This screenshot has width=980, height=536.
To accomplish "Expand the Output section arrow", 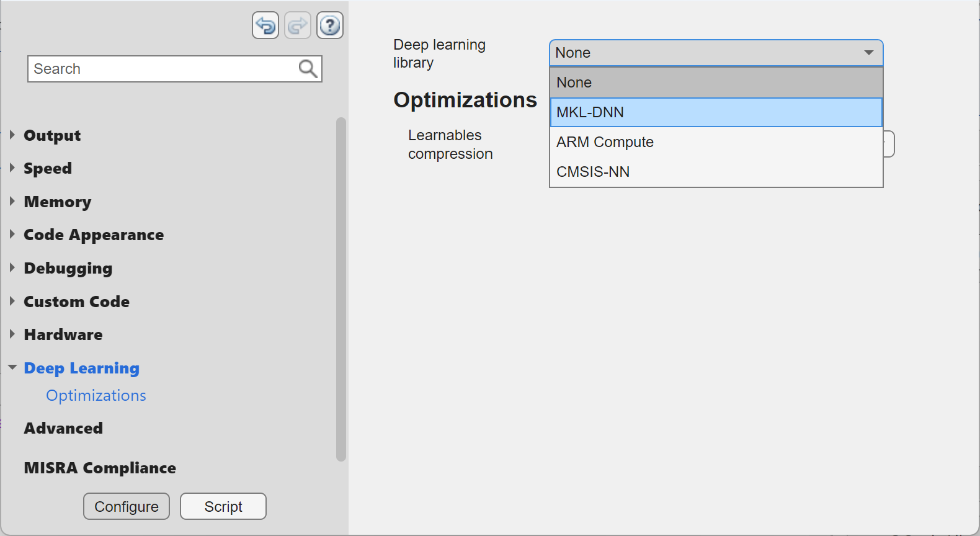I will [x=12, y=135].
